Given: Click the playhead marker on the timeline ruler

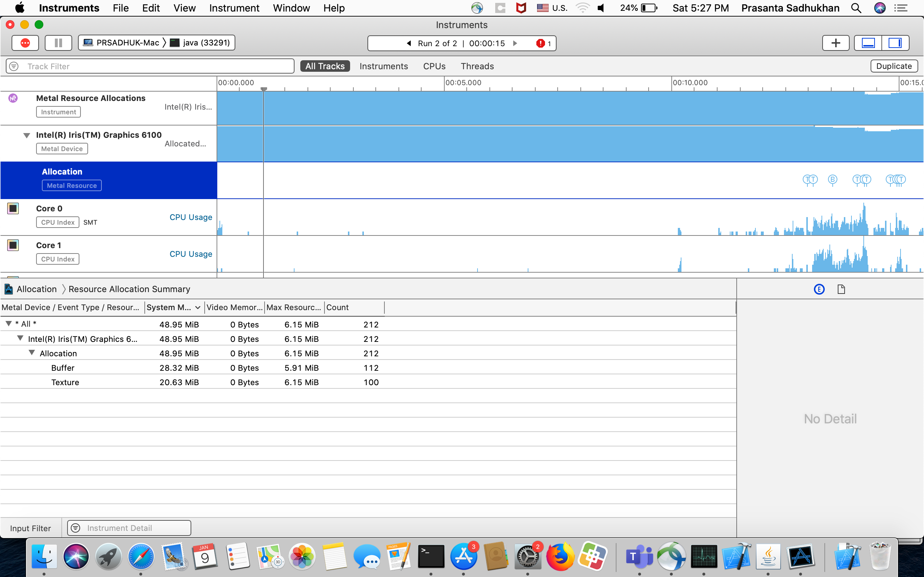Looking at the screenshot, I should 263,89.
